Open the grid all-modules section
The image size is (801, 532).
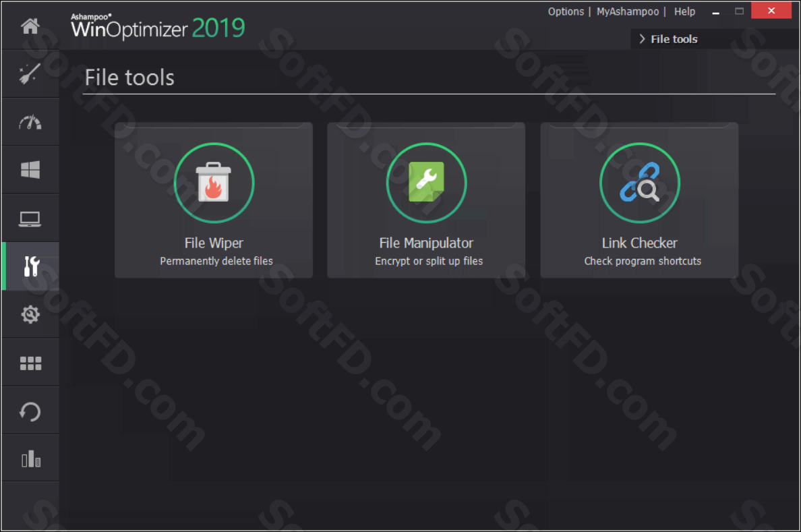click(x=30, y=363)
